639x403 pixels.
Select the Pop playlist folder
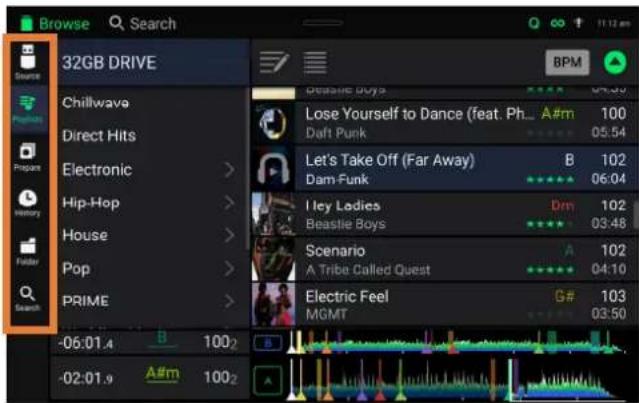[76, 269]
